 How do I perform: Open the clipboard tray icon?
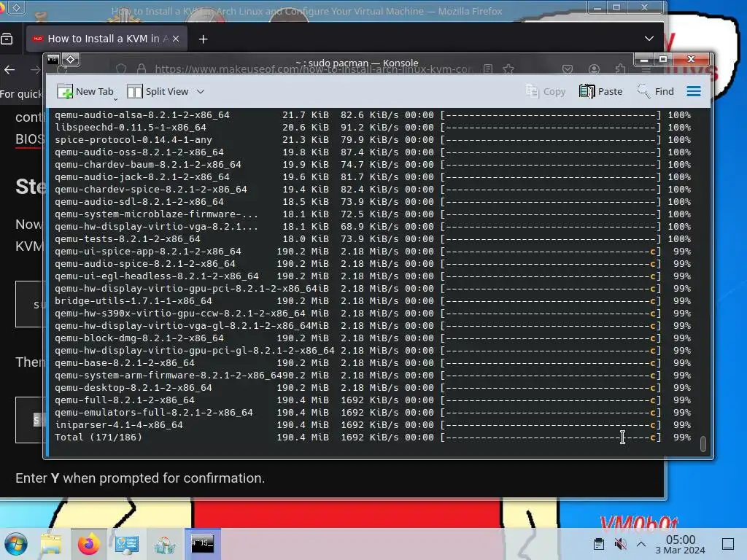(x=599, y=544)
